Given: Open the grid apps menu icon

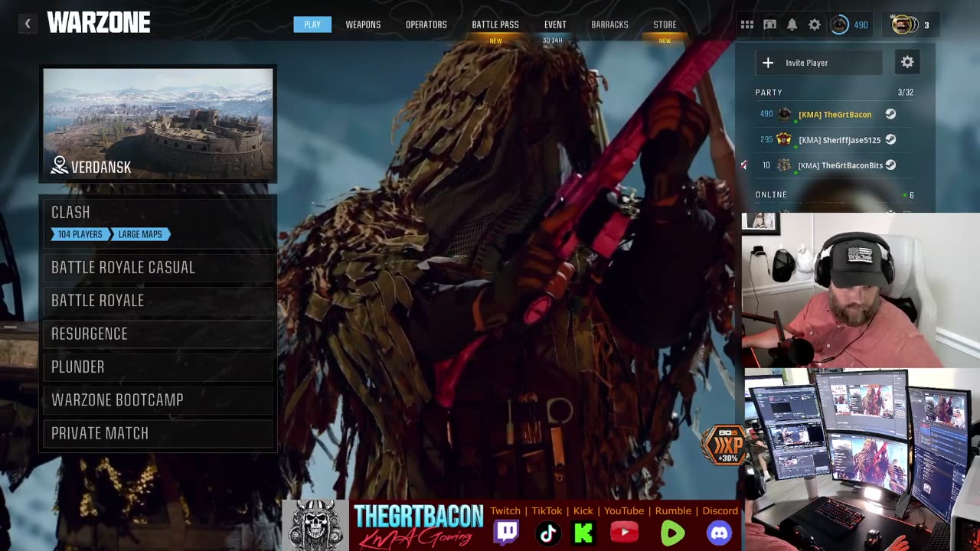Looking at the screenshot, I should (747, 24).
